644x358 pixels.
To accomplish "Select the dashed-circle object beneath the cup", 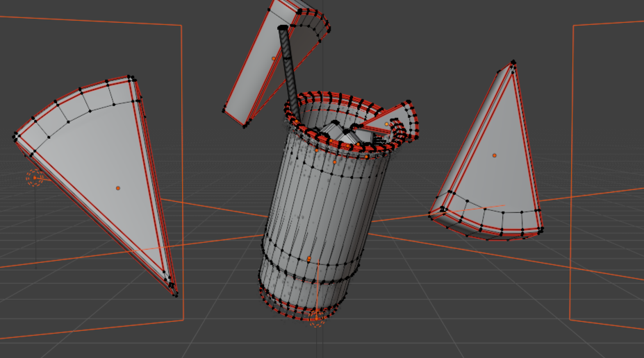I will tap(317, 317).
